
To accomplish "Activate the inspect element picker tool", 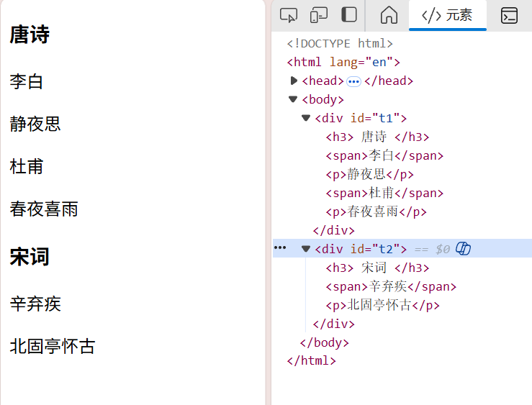I will point(289,15).
